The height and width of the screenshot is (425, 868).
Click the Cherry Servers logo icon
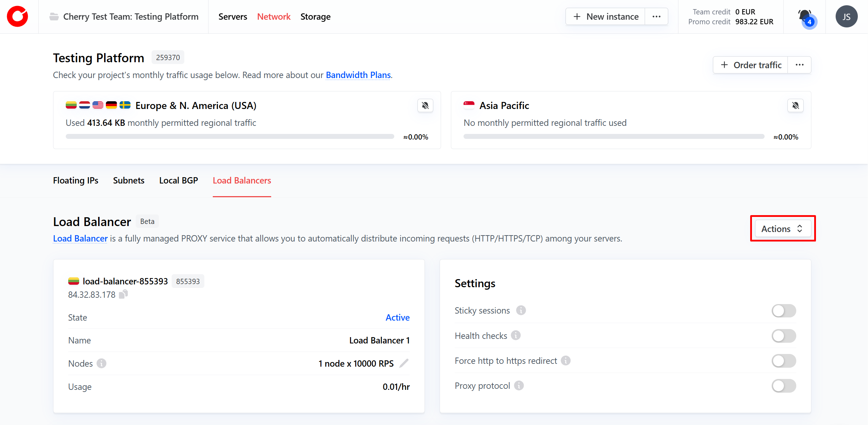tap(18, 17)
